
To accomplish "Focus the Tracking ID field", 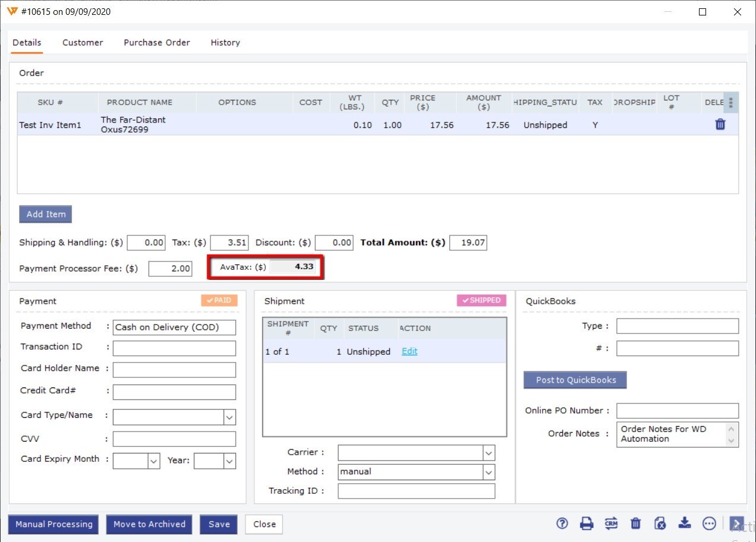I will coord(416,491).
